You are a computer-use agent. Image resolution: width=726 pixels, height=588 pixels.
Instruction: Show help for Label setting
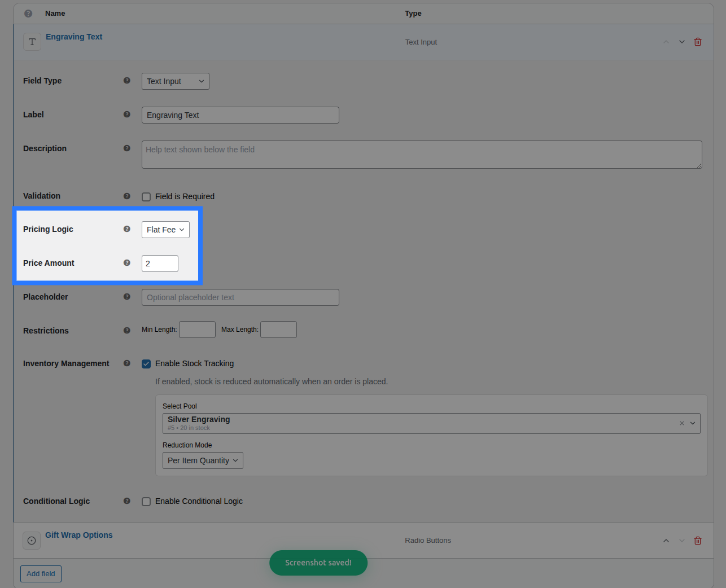tap(127, 115)
